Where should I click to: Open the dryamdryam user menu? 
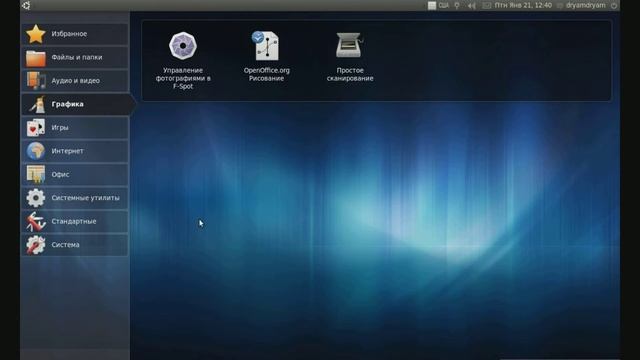coord(582,5)
